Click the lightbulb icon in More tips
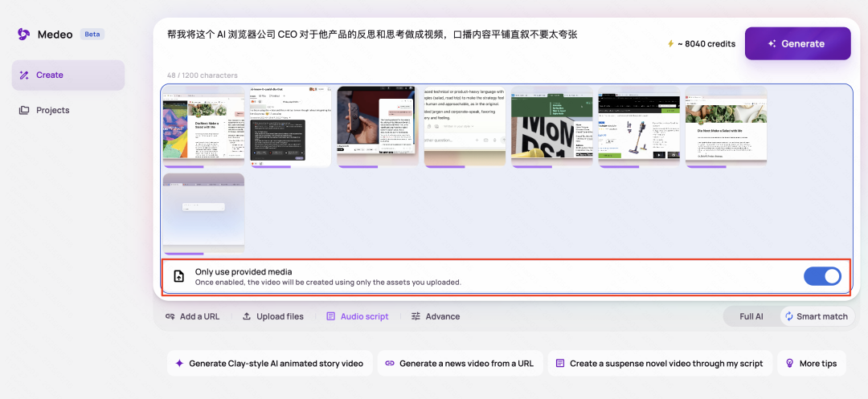868x399 pixels. click(x=790, y=363)
